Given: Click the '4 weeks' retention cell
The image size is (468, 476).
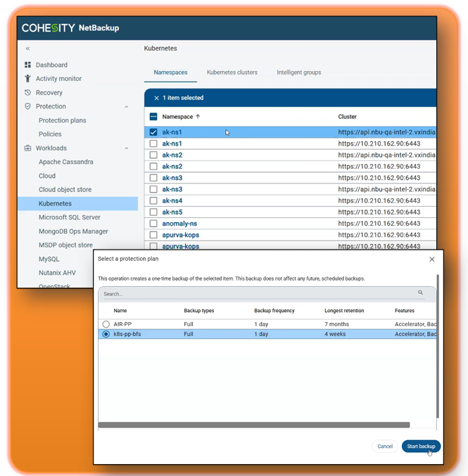Looking at the screenshot, I should pos(335,334).
